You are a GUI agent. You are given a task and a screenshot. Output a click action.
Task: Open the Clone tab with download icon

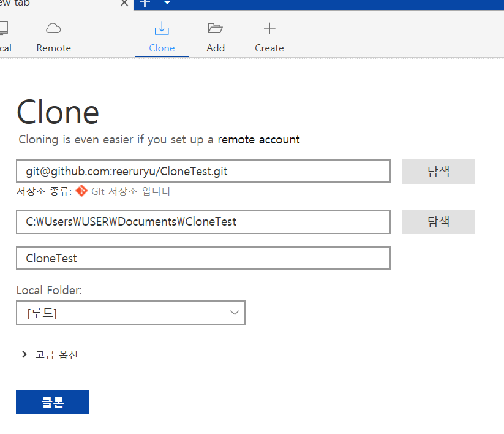162,37
